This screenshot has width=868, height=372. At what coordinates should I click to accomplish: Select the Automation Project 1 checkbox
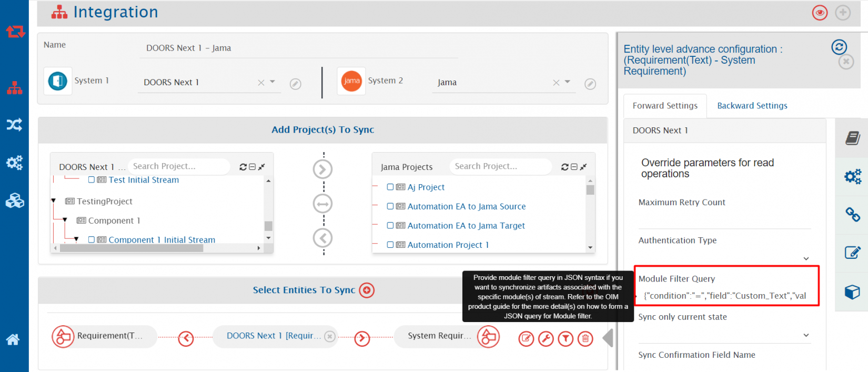point(390,245)
